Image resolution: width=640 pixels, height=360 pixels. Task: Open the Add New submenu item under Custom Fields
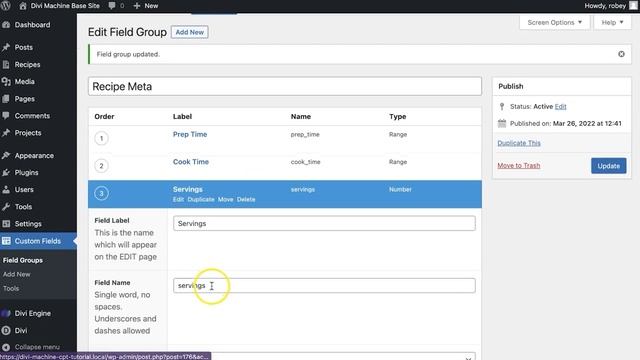(17, 274)
